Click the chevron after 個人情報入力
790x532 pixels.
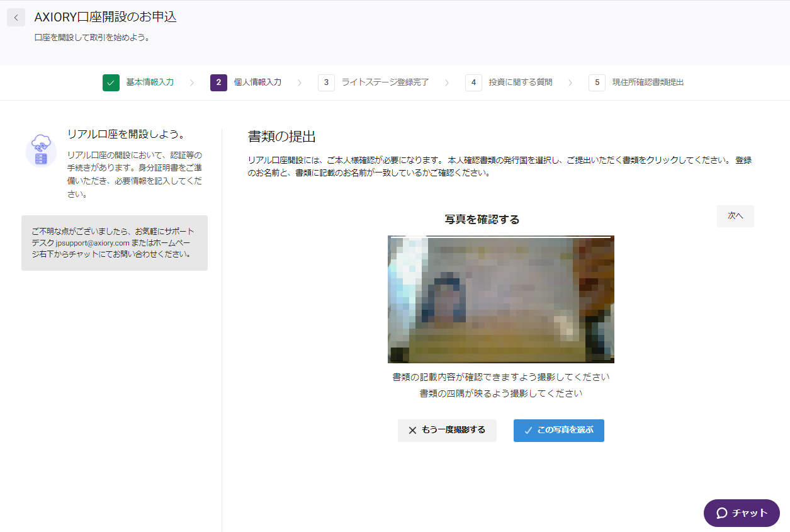300,82
